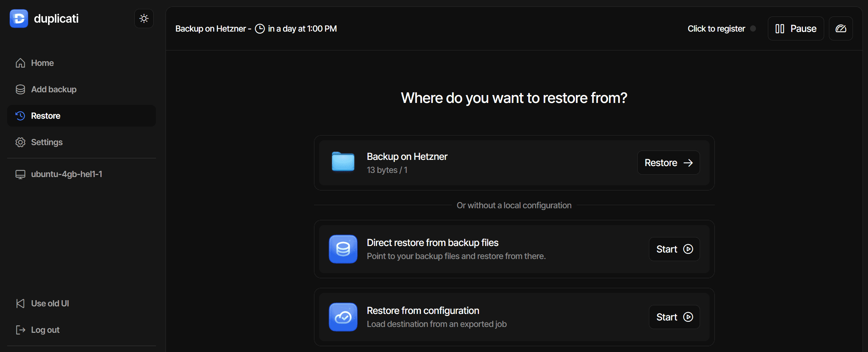
Task: Click 'Point to your backup files' description
Action: click(x=456, y=256)
